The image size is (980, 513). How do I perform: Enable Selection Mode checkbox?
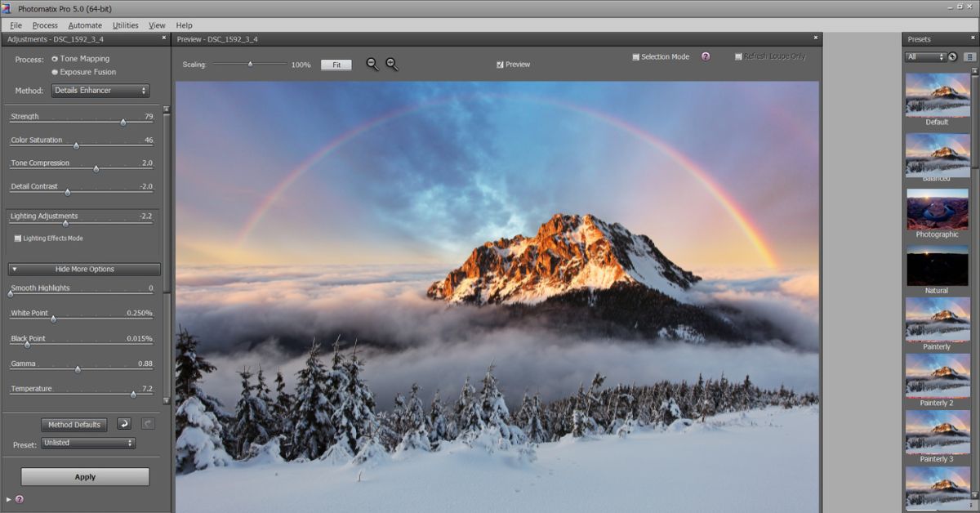[635, 57]
